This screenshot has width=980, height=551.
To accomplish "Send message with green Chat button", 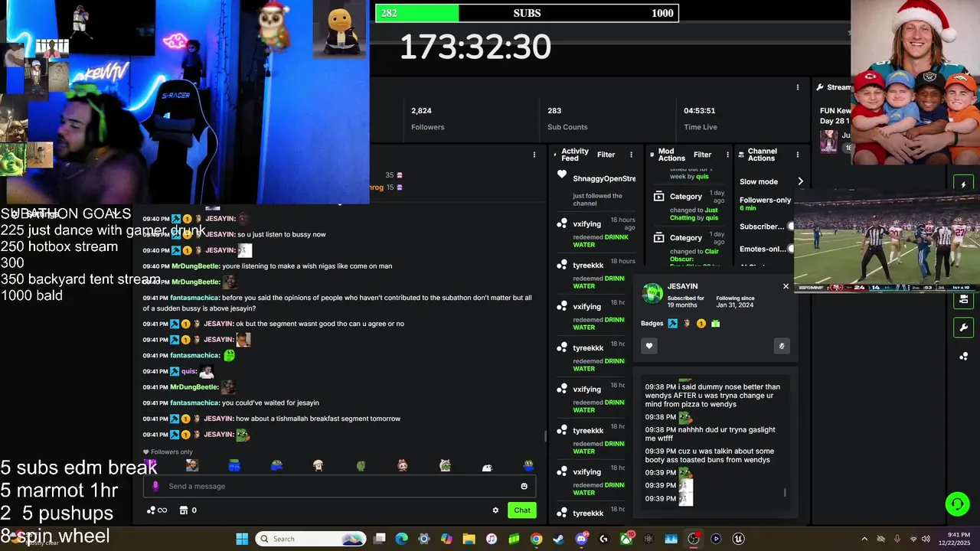I will [522, 510].
